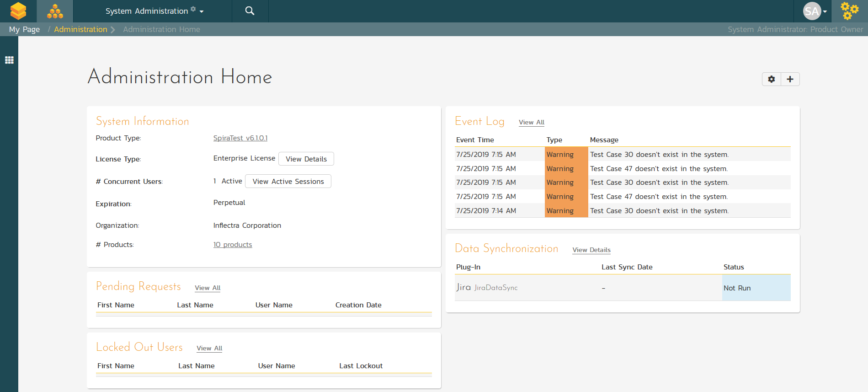View all Locked Out Users
Image resolution: width=868 pixels, height=392 pixels.
tap(209, 348)
